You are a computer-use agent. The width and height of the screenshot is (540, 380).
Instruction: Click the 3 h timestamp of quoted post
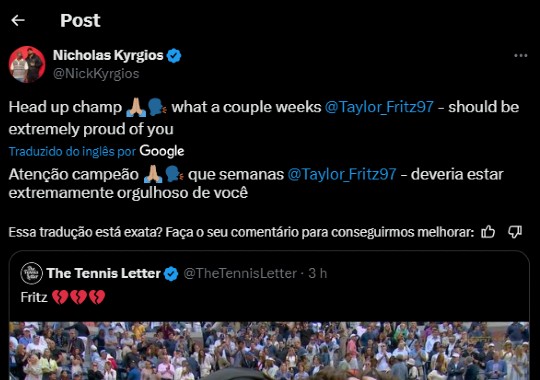[x=318, y=273]
